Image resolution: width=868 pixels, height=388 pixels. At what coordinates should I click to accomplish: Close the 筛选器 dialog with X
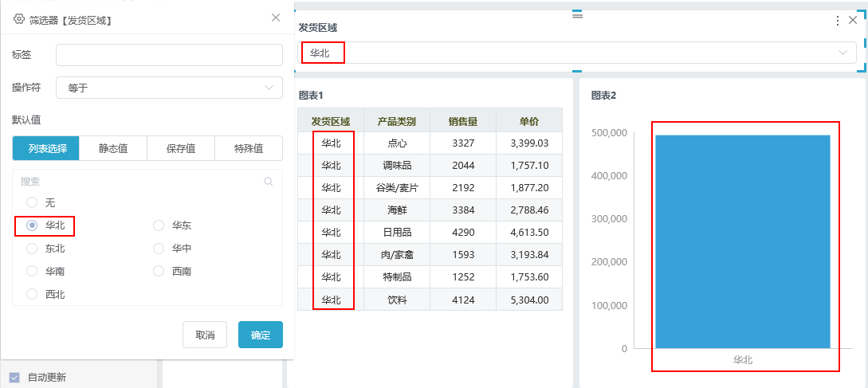(276, 18)
